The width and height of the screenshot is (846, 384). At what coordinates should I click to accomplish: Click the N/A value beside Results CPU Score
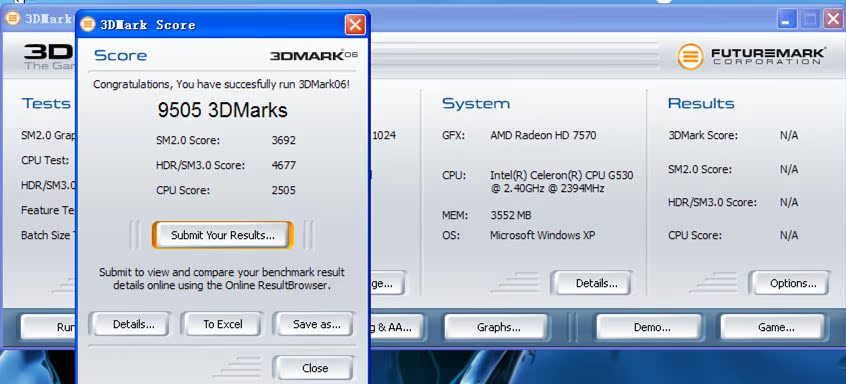coord(789,235)
